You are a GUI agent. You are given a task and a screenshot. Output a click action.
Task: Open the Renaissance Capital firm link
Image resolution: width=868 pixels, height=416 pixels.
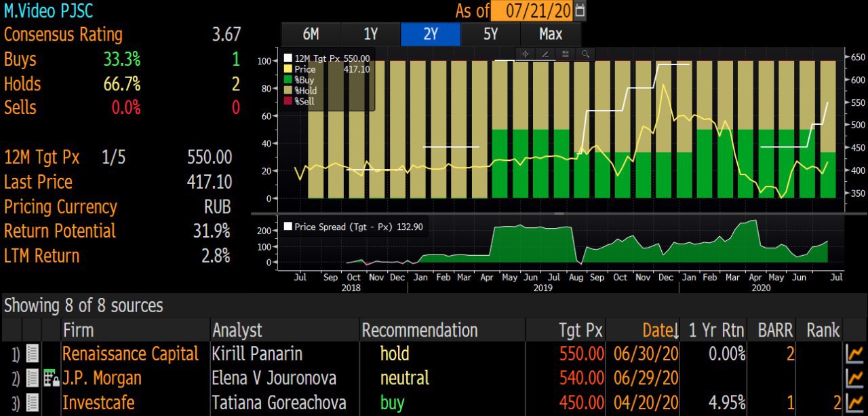pos(130,354)
